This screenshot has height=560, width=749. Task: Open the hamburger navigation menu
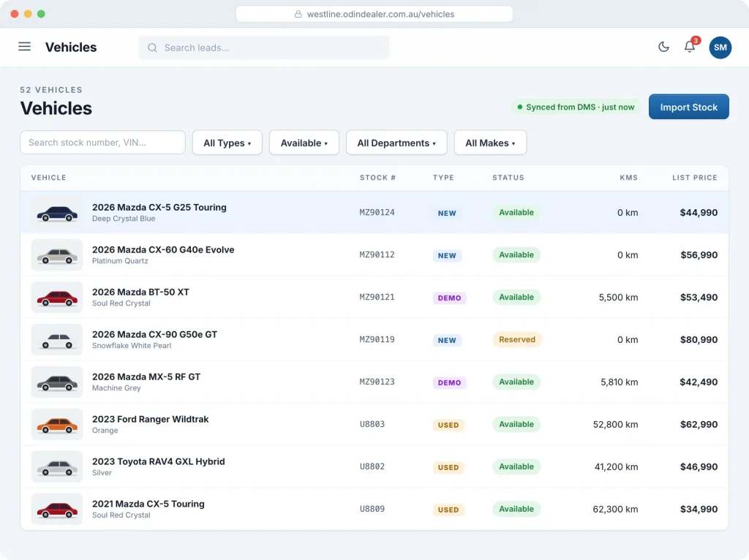(24, 47)
